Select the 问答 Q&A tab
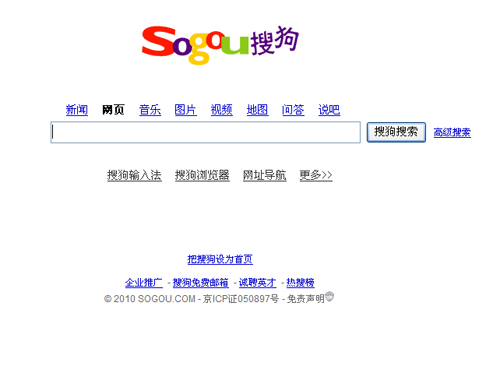This screenshot has width=500, height=366. [x=293, y=110]
